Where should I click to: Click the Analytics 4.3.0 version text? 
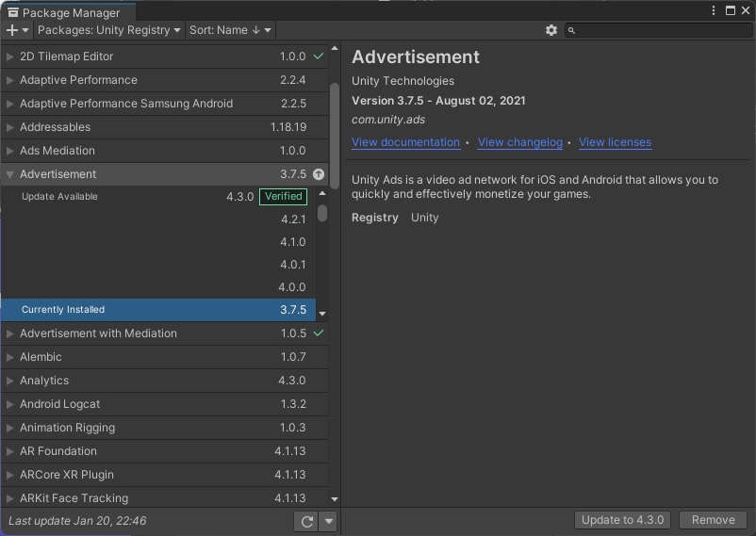[292, 381]
